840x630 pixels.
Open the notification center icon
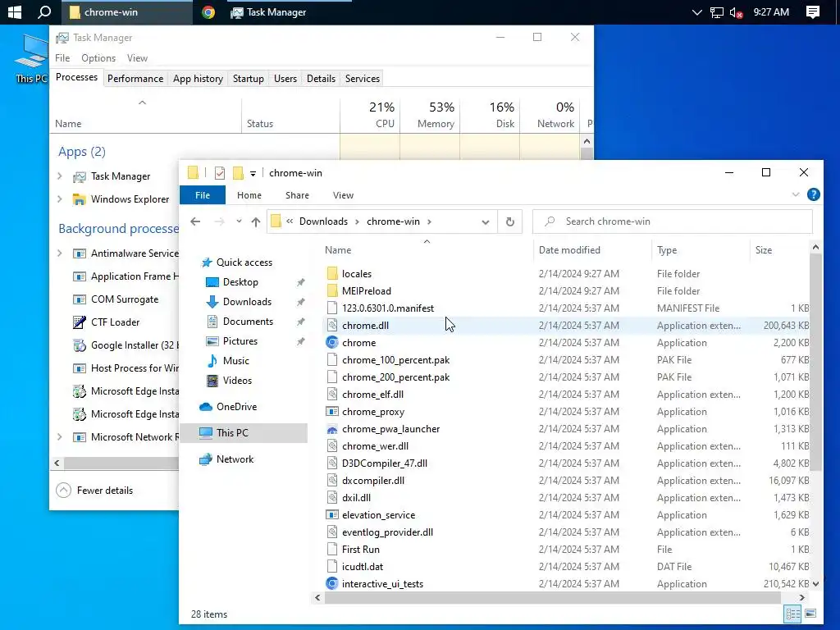(x=812, y=11)
